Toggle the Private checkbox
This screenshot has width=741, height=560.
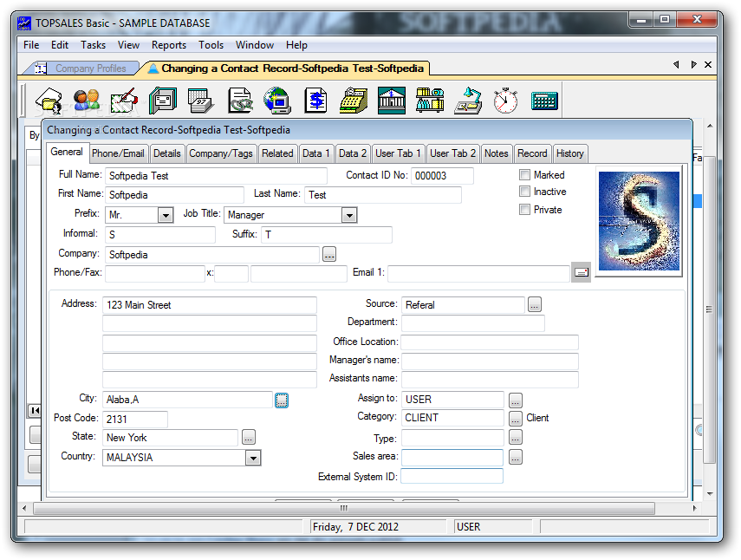[x=524, y=210]
